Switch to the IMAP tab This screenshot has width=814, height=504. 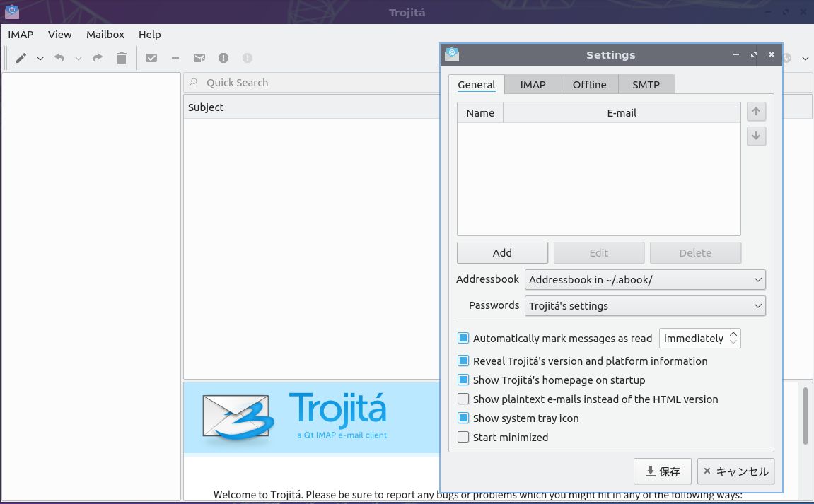[x=533, y=85]
